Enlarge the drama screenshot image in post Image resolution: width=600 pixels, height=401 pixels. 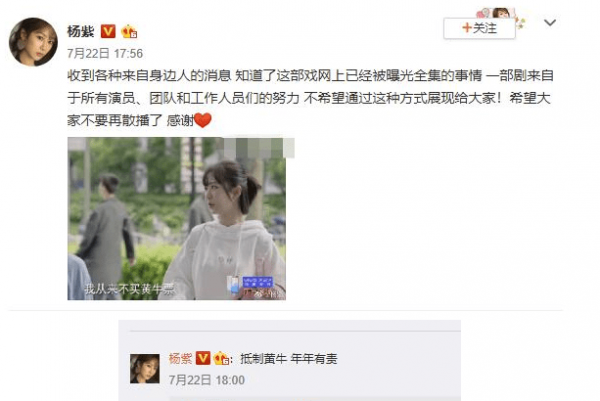[177, 218]
